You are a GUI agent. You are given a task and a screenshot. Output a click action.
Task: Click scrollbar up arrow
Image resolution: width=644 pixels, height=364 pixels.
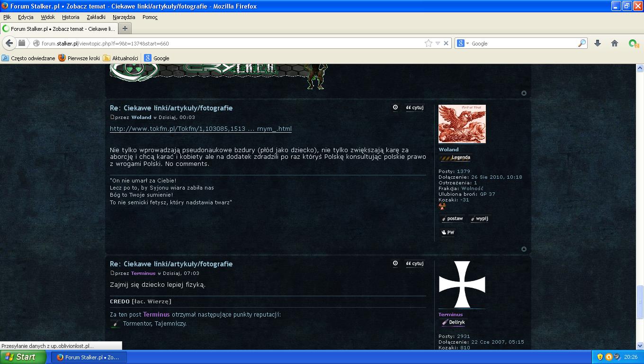(640, 68)
